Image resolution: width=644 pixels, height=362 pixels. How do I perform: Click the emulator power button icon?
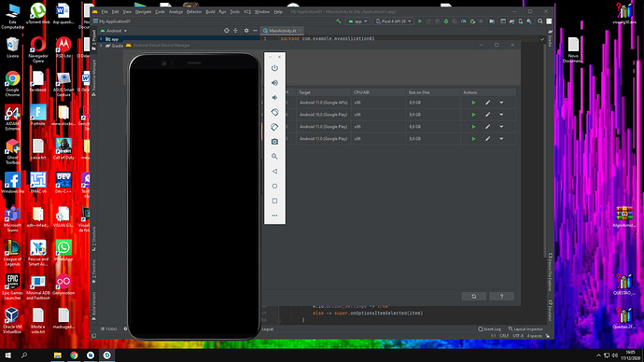click(x=274, y=68)
